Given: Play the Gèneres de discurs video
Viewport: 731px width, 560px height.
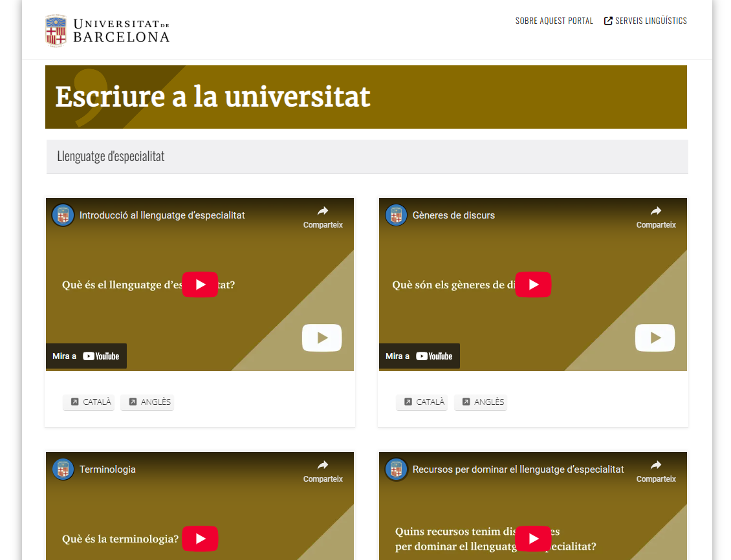Looking at the screenshot, I should point(533,285).
